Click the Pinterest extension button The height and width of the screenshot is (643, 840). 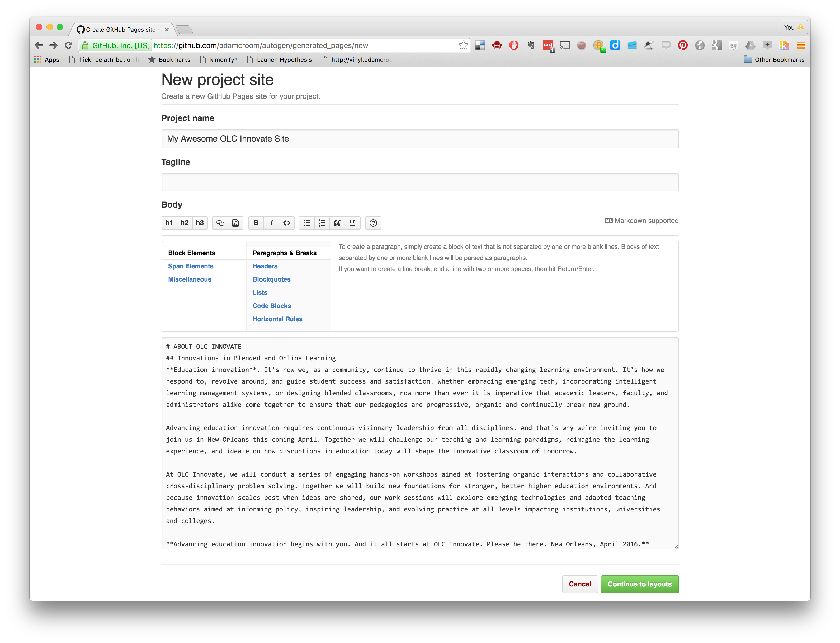(x=683, y=45)
